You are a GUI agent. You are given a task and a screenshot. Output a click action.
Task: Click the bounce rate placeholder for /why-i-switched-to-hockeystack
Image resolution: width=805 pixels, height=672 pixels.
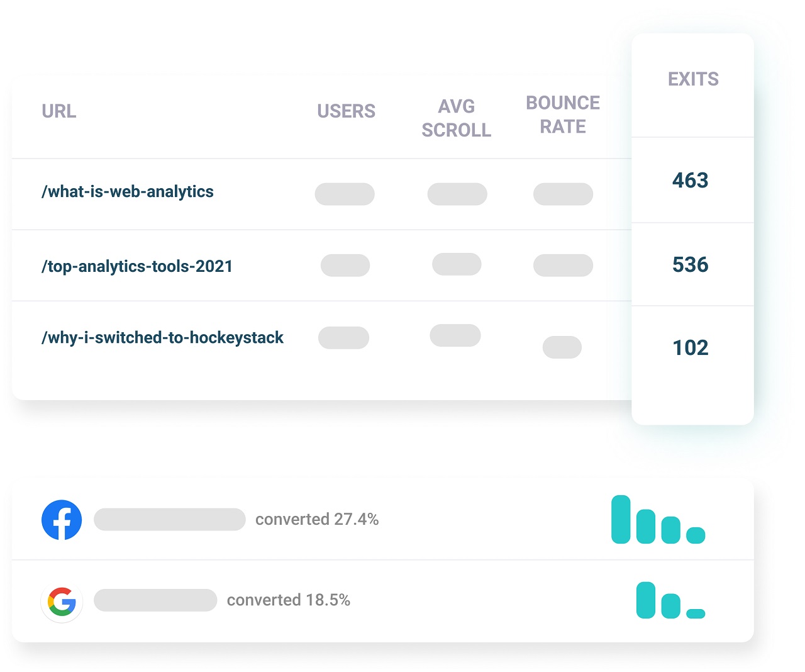click(x=562, y=347)
